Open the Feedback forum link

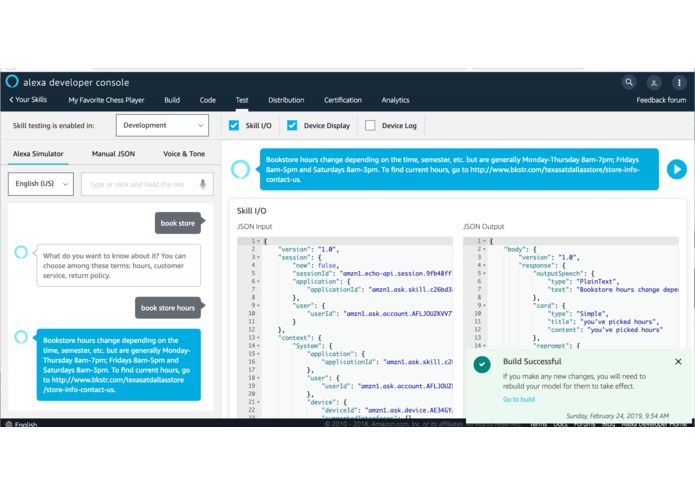pos(661,100)
